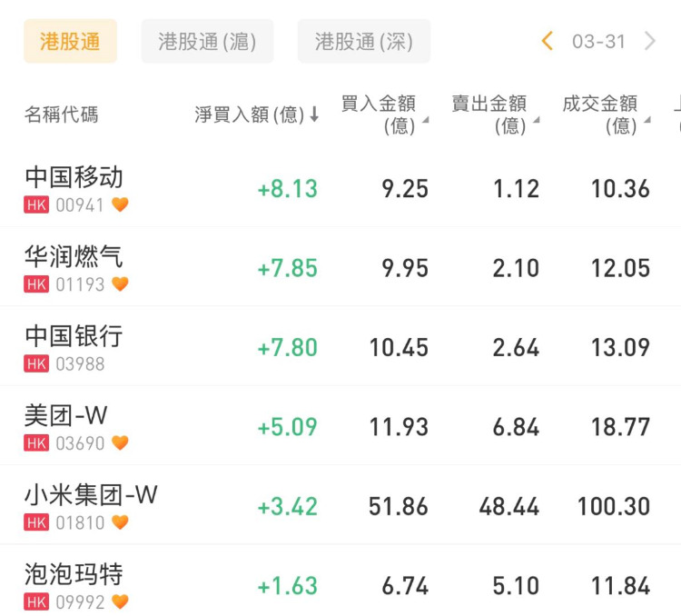This screenshot has width=681, height=616.
Task: Click sell amount 6.84
Action: pyautogui.click(x=516, y=427)
